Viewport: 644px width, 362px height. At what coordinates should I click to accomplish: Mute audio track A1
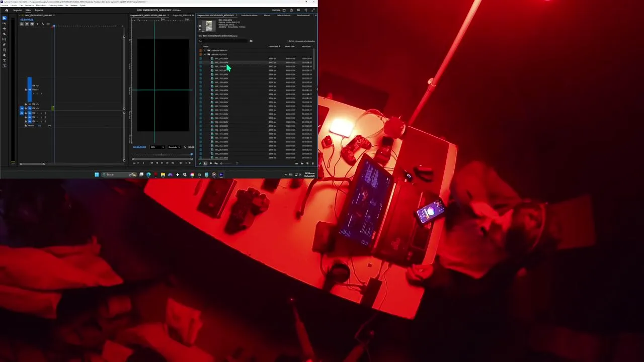coord(37,113)
